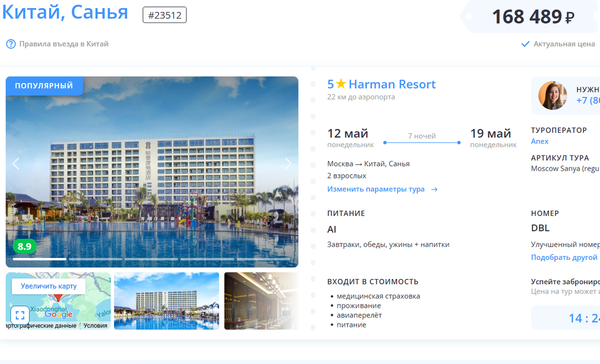Open the Harman Resort hotel link
Viewport: 600px width, 364px height.
(x=392, y=84)
